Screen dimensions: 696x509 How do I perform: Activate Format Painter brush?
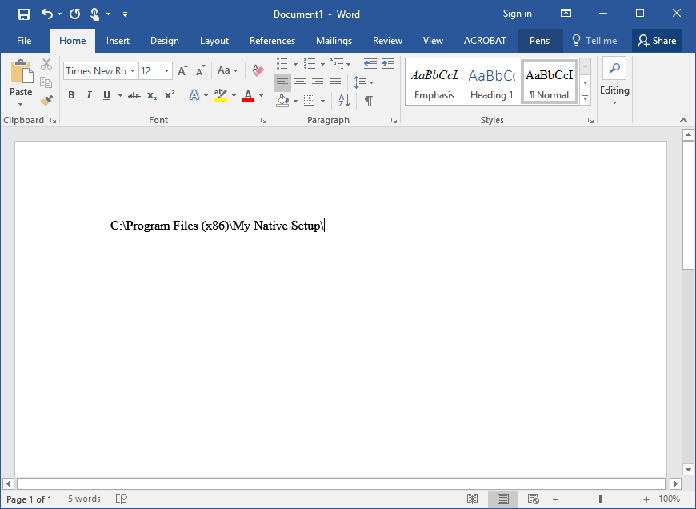click(46, 101)
